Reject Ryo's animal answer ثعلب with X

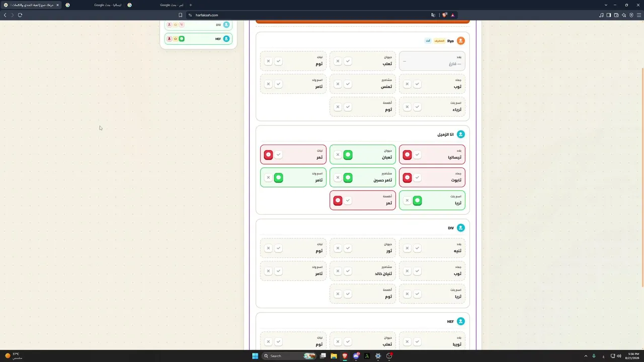[338, 61]
